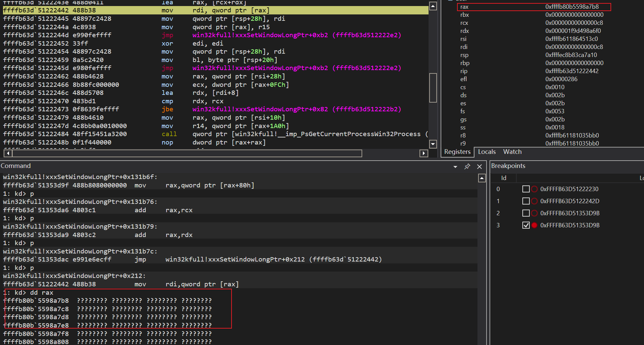The height and width of the screenshot is (345, 644).
Task: Select breakpoint address 0xFFFFB63D5122242D
Action: [x=570, y=201]
